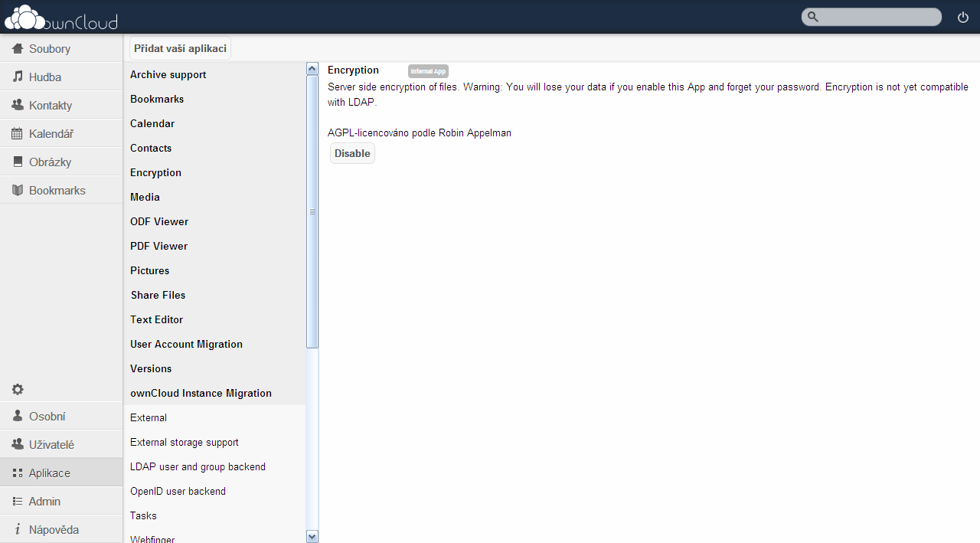Select ownCloud Instance Migration app

214,393
